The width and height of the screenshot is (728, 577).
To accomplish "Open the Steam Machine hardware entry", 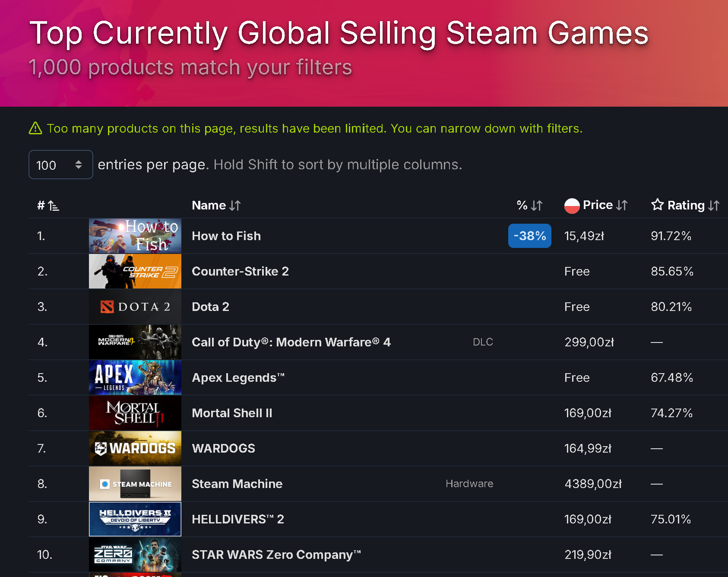I will click(x=237, y=484).
